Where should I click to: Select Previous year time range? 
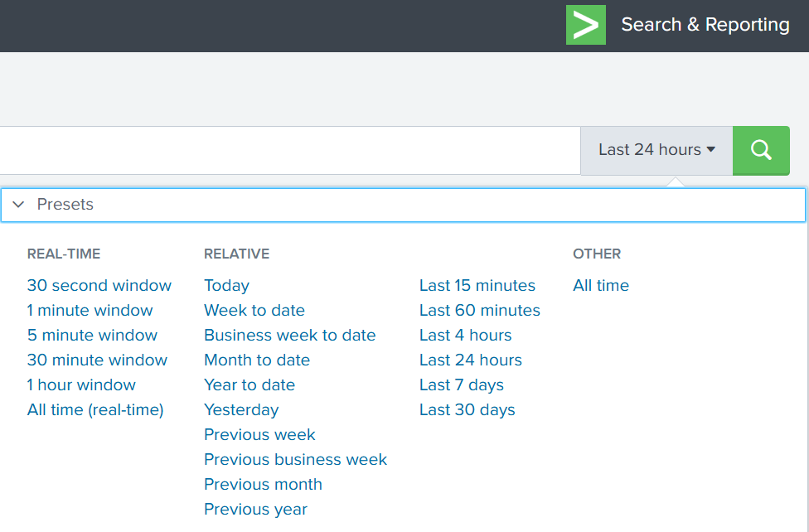[255, 509]
